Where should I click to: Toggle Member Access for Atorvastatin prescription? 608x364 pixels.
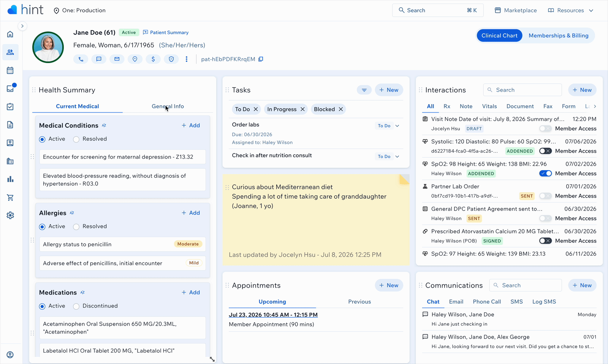coord(545,241)
